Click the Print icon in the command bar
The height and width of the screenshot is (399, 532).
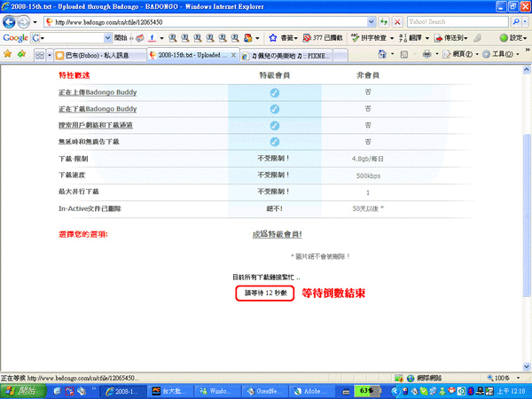pyautogui.click(x=426, y=54)
